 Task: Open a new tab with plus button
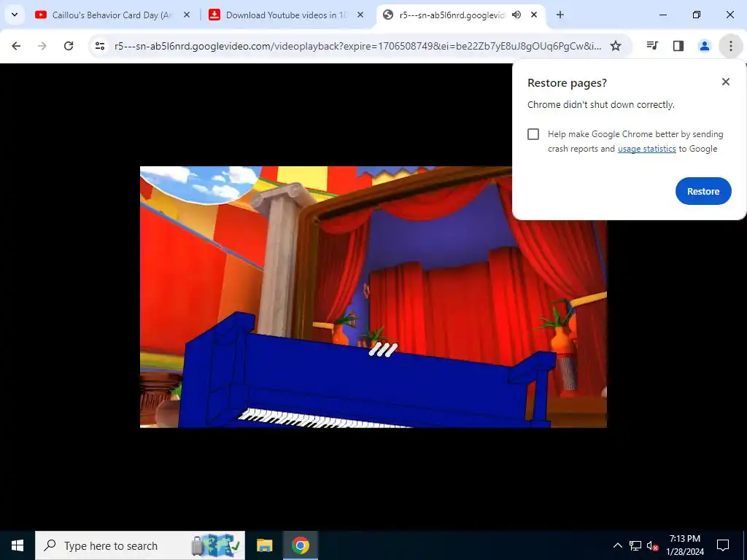(x=560, y=15)
